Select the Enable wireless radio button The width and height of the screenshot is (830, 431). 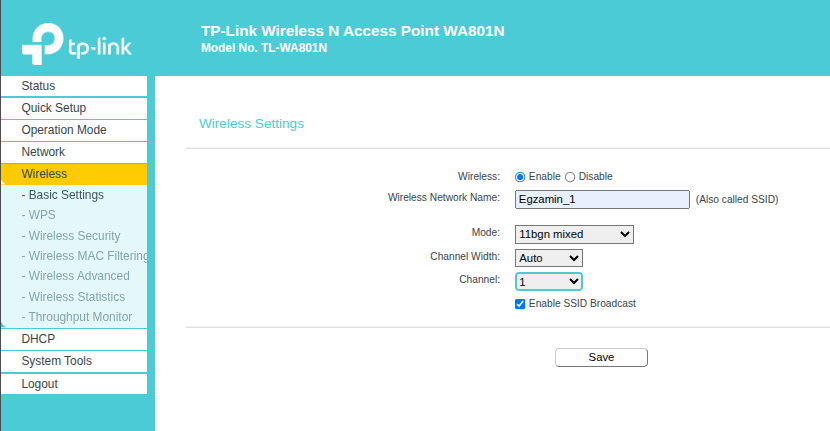(520, 177)
